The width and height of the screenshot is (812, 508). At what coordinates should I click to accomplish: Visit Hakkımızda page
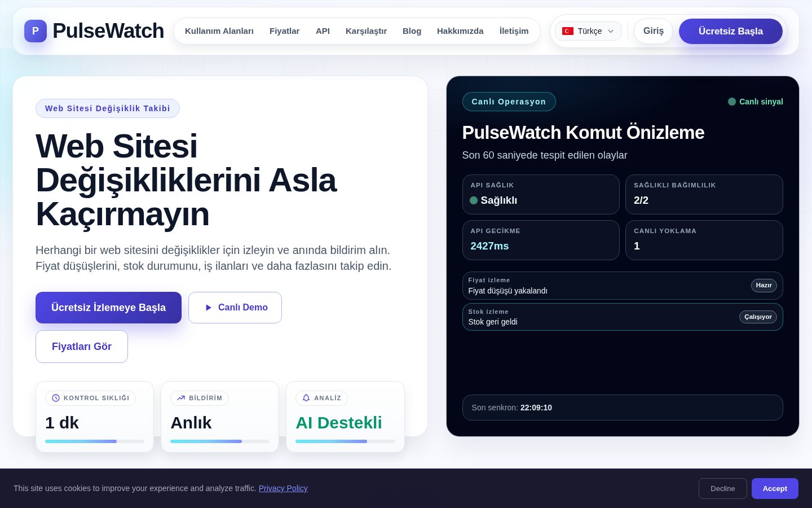click(x=460, y=31)
